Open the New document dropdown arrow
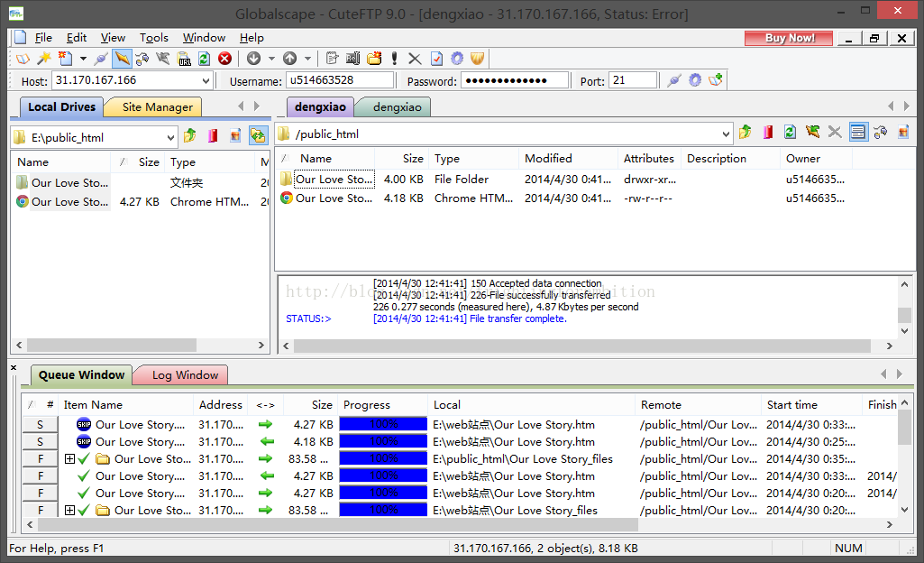The image size is (924, 563). (83, 59)
